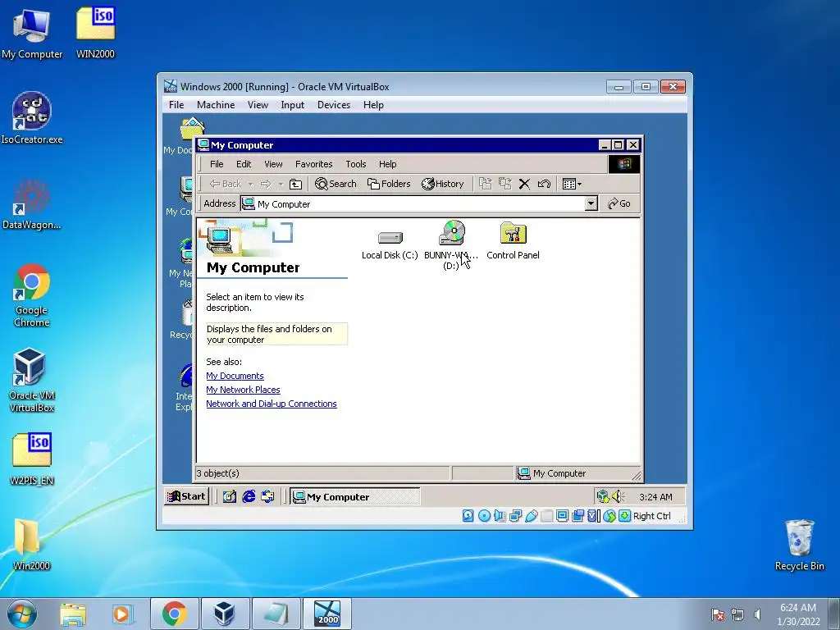Launch Internet Explorer from quick launch

[x=249, y=496]
